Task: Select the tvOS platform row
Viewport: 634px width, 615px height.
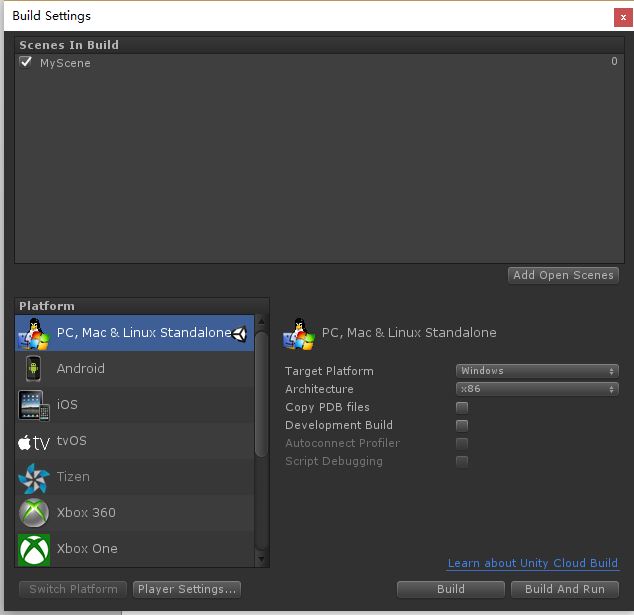Action: [134, 441]
